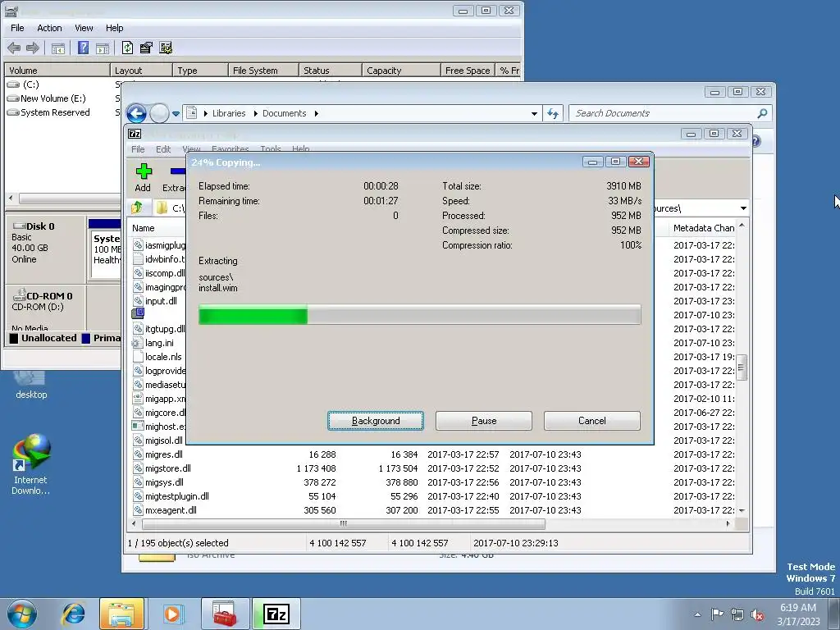Click Documents in Explorer address bar
840x630 pixels.
tap(284, 113)
